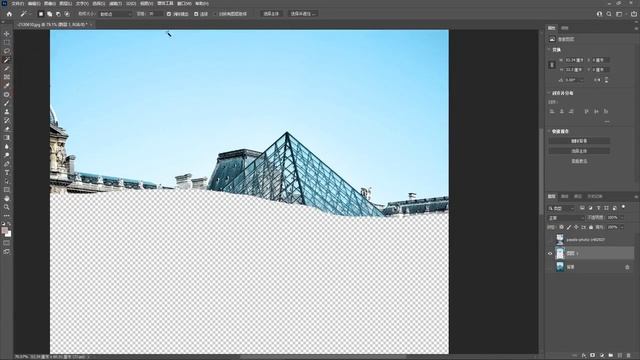Open layer filter type dropdown

562,208
